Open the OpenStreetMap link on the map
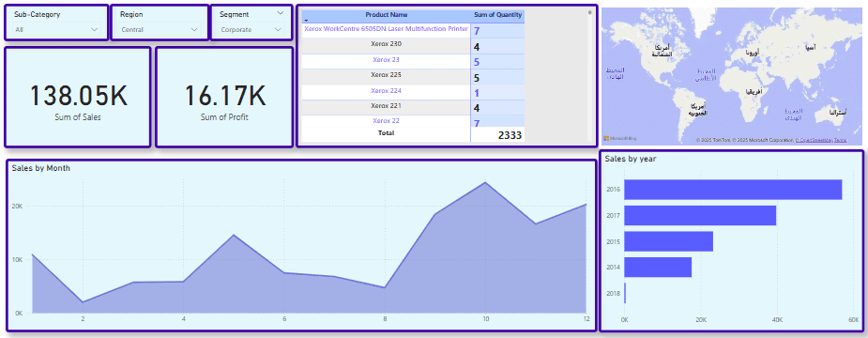The width and height of the screenshot is (868, 338). pyautogui.click(x=814, y=141)
